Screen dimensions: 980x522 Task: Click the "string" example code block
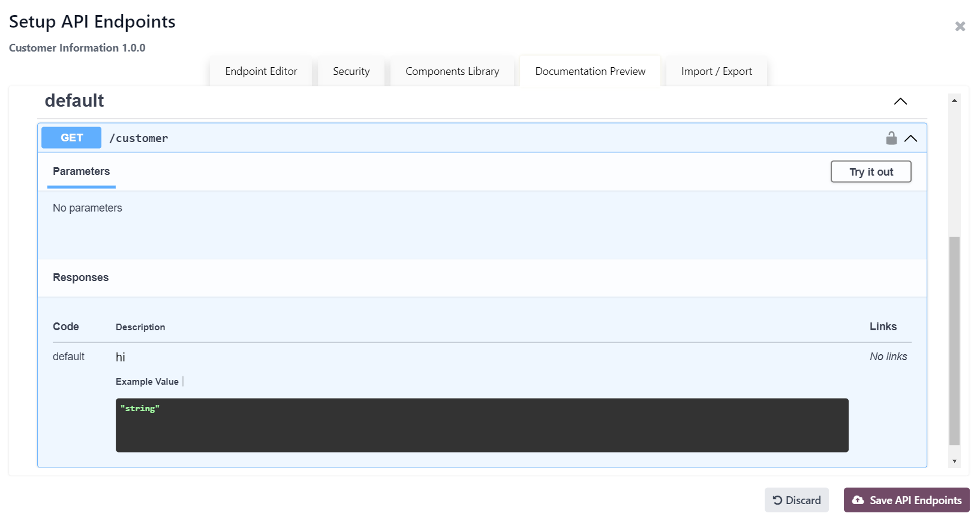coord(482,425)
